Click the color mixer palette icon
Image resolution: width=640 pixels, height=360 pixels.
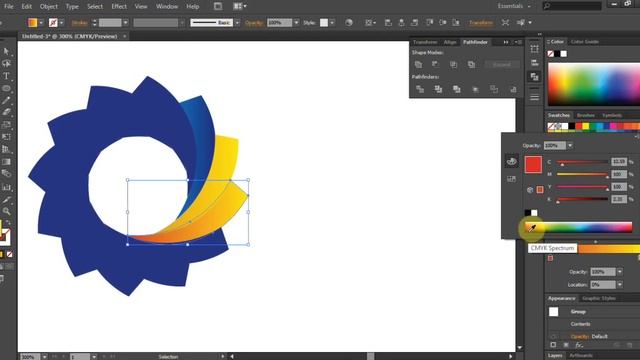click(x=511, y=161)
